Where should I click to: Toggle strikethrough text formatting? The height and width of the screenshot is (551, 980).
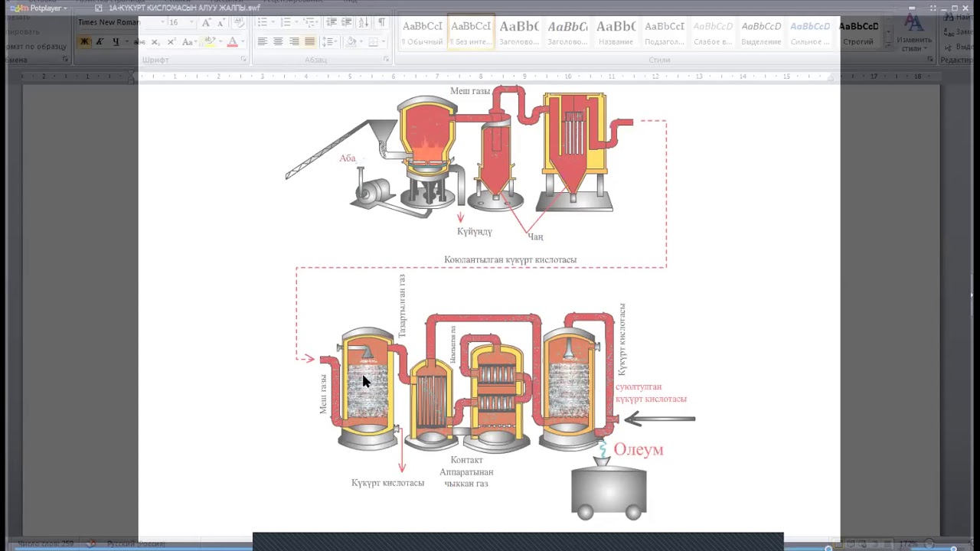[139, 41]
